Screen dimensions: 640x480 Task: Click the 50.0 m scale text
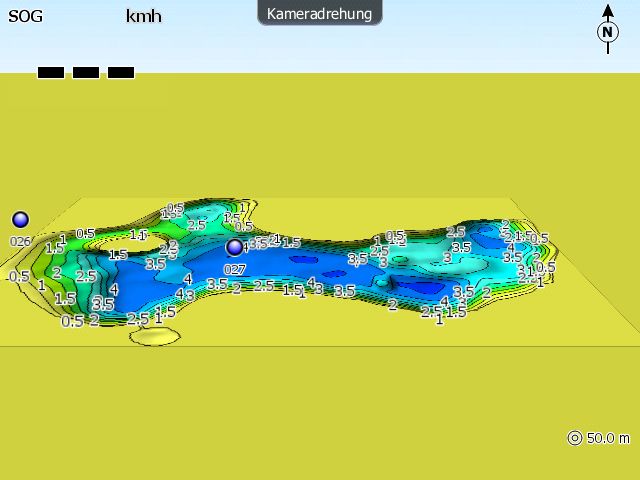tap(608, 438)
